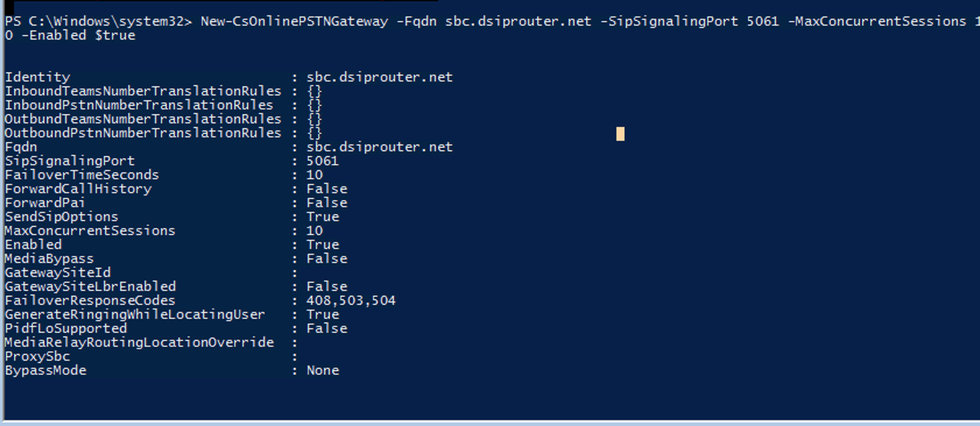Select the Identity value sbc.dsiprouter.net
Viewport: 980px width, 426px height.
click(x=379, y=77)
